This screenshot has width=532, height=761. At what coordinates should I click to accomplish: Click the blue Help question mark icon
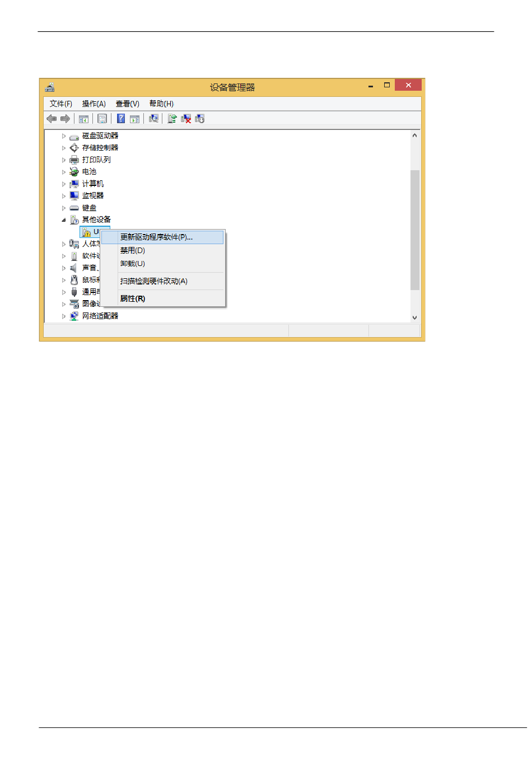click(x=120, y=119)
